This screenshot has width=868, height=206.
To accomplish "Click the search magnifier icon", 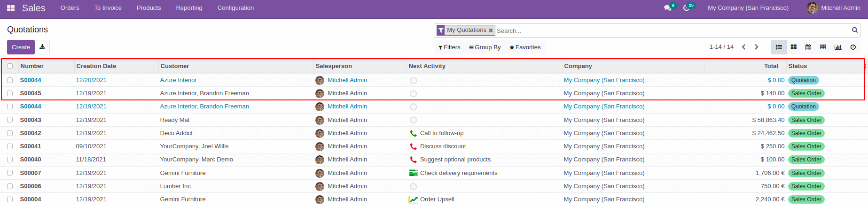I will point(855,30).
